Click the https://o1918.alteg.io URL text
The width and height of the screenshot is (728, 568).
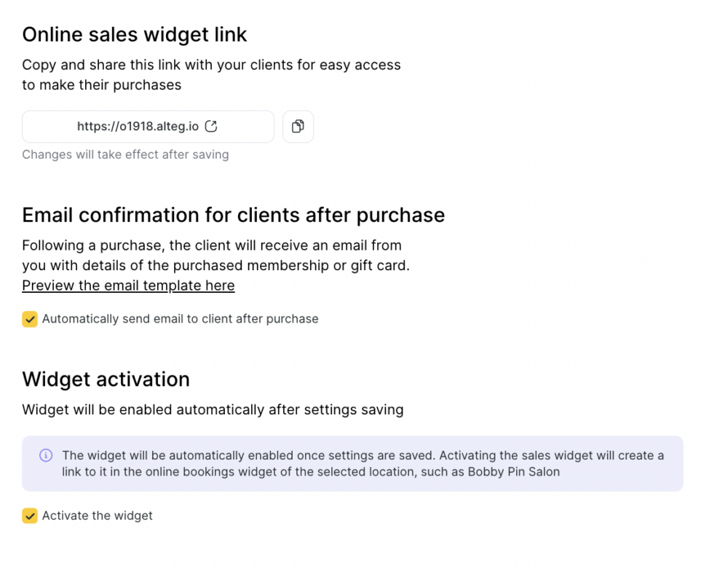[x=138, y=126]
